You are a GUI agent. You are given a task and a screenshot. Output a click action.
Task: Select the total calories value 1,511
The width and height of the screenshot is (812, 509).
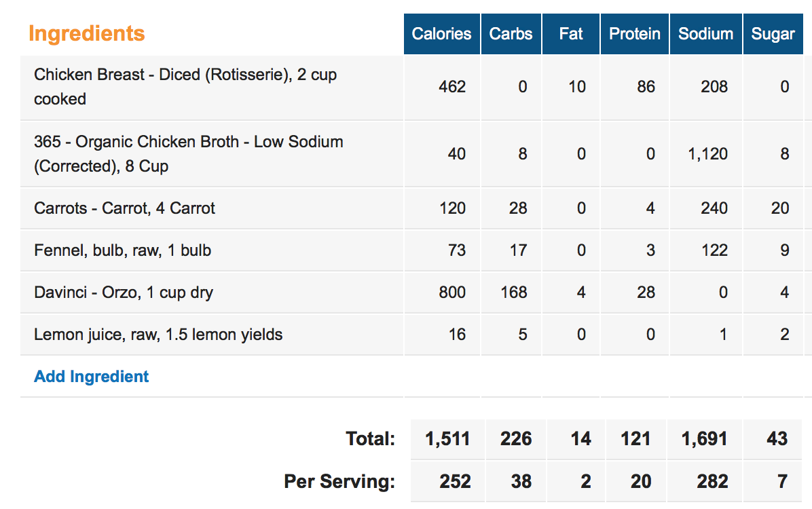coord(447,439)
